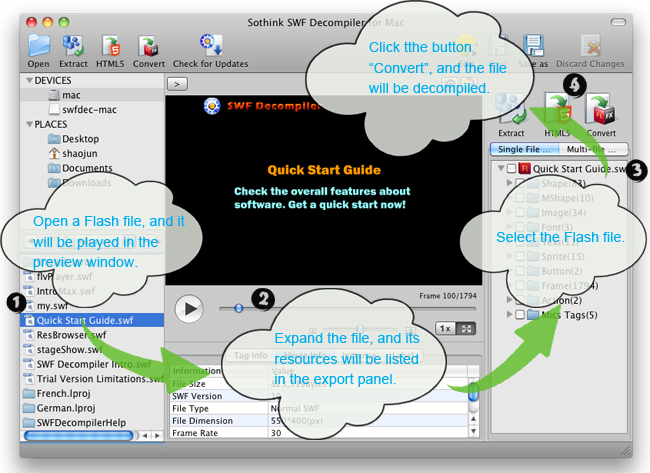Screen dimensions: 650x473
Task: Expand the Shape resource folder
Action: (x=509, y=183)
